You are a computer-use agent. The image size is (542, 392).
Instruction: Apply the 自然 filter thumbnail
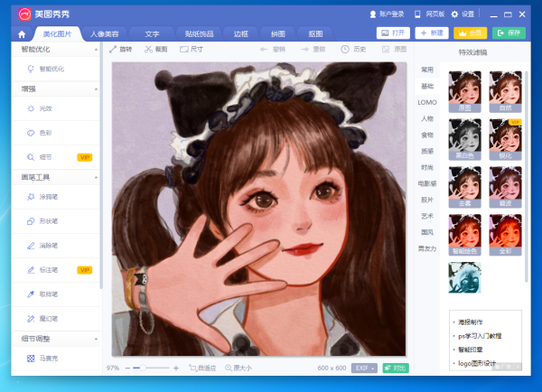pos(505,91)
